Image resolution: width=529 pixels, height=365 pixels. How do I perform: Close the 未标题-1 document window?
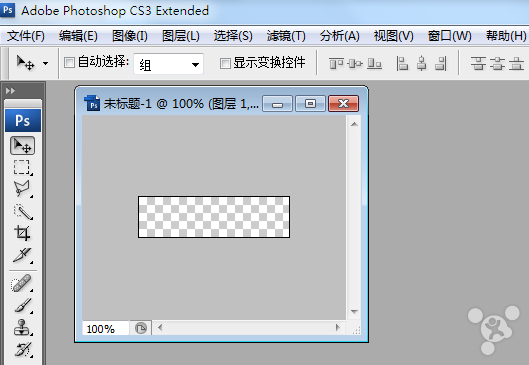click(x=343, y=104)
